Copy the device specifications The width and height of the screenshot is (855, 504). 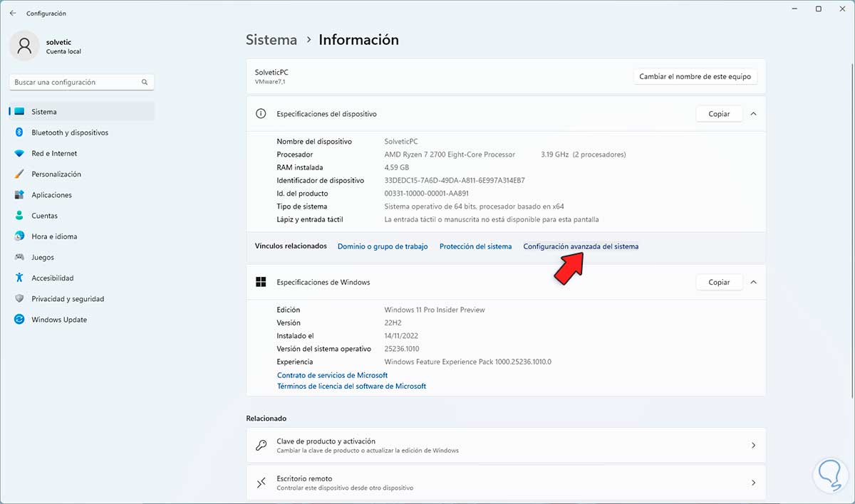coord(719,114)
